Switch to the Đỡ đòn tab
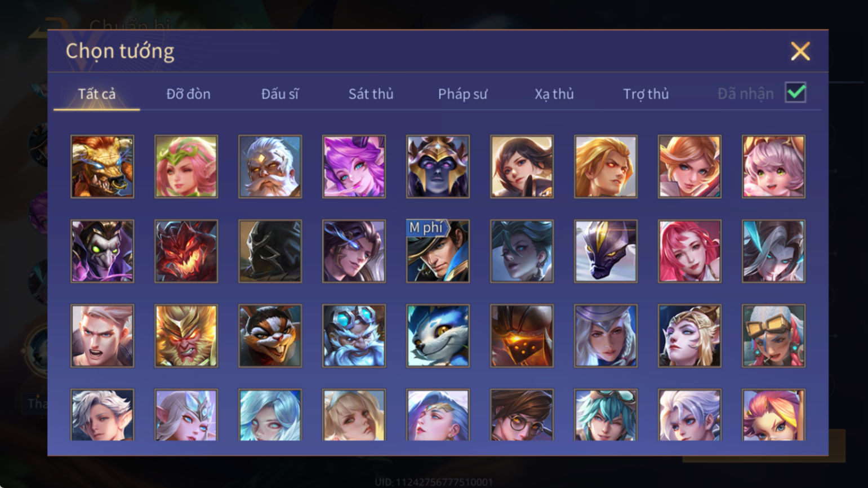 click(188, 94)
